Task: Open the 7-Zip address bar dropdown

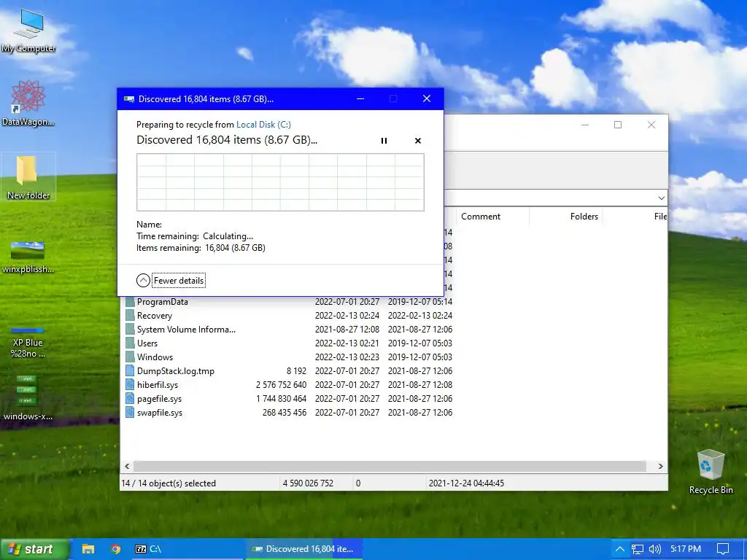Action: (x=661, y=198)
